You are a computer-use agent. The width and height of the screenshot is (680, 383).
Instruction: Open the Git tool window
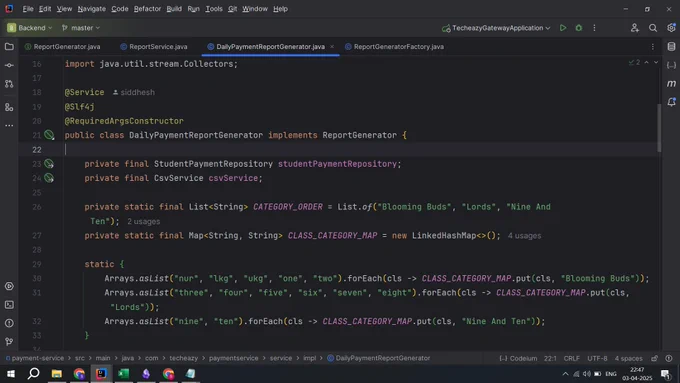[9, 342]
